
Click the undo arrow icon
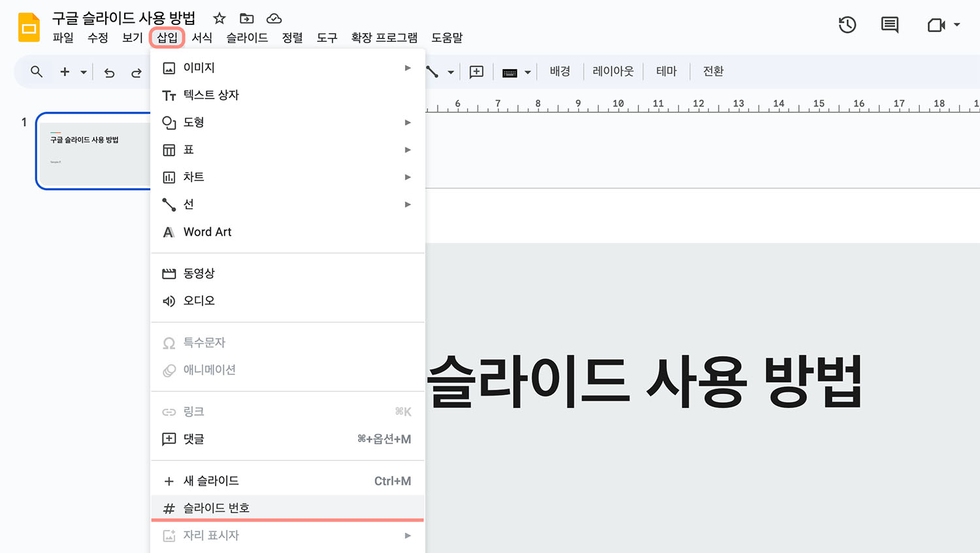109,72
